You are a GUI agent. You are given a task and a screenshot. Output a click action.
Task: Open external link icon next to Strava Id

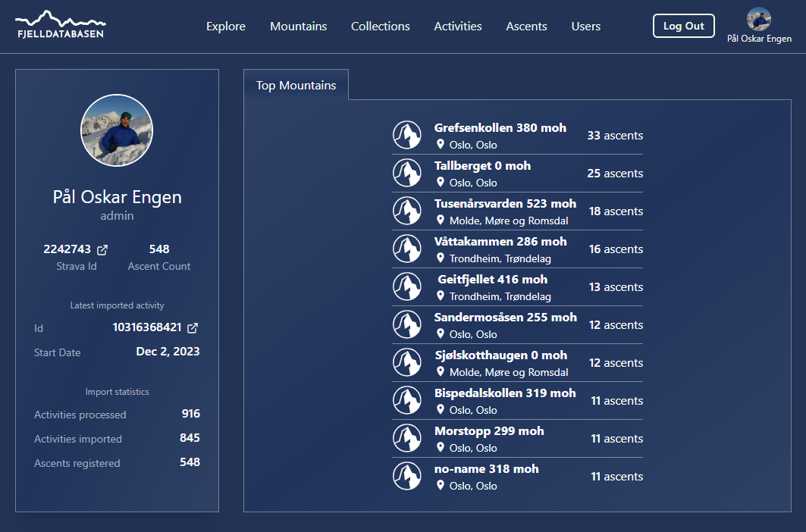tap(102, 249)
